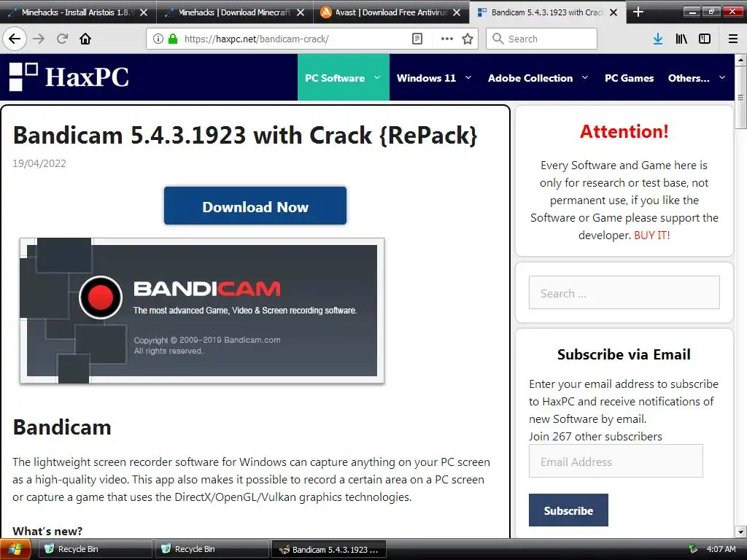747x560 pixels.
Task: Open the PC Games menu item
Action: pos(629,78)
